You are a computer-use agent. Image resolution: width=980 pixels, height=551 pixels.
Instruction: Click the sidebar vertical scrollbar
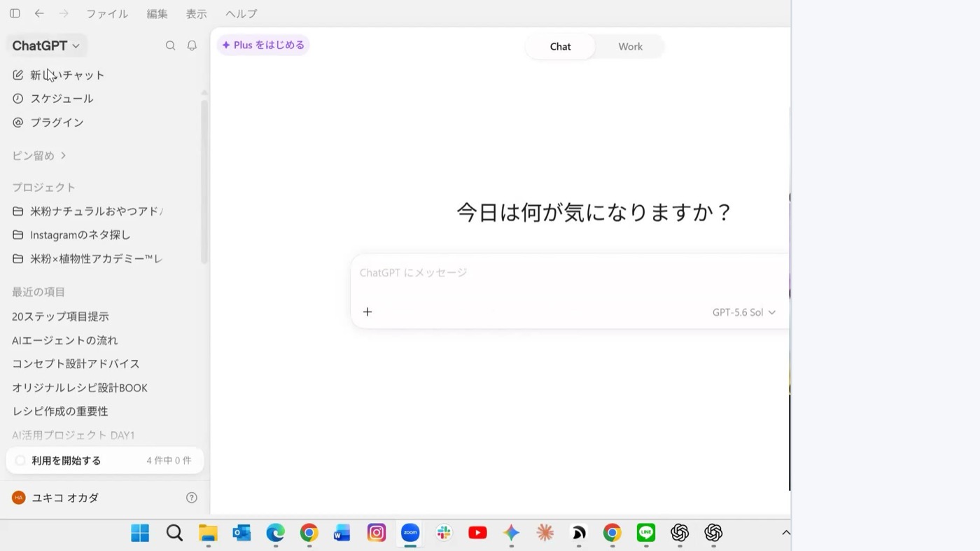(x=204, y=181)
